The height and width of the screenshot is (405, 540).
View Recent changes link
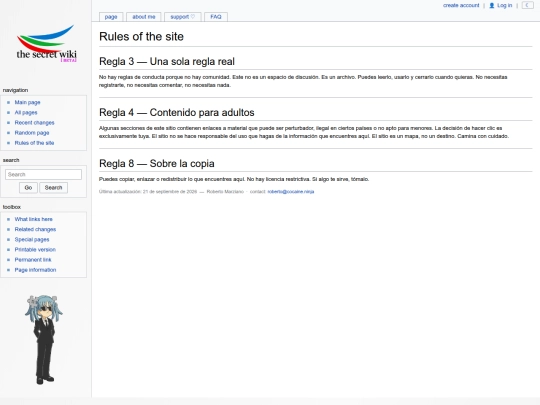point(34,123)
